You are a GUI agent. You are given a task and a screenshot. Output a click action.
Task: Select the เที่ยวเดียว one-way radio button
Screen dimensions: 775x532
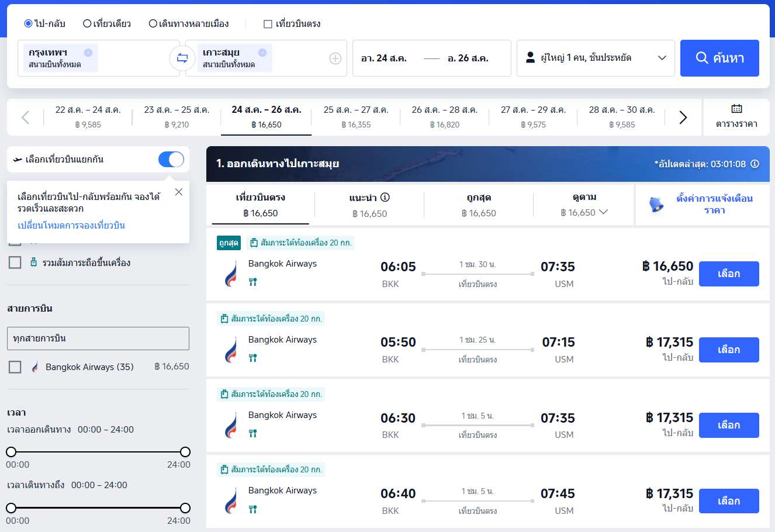pos(88,24)
